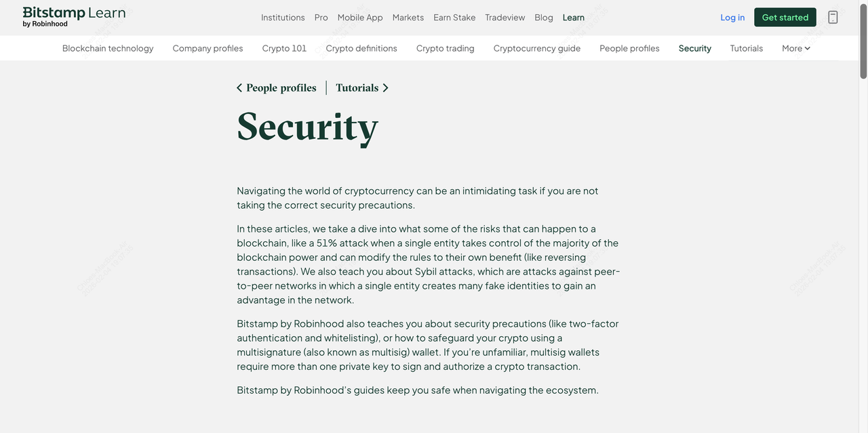
Task: Click the Bitstamp Learn logo
Action: click(x=73, y=17)
